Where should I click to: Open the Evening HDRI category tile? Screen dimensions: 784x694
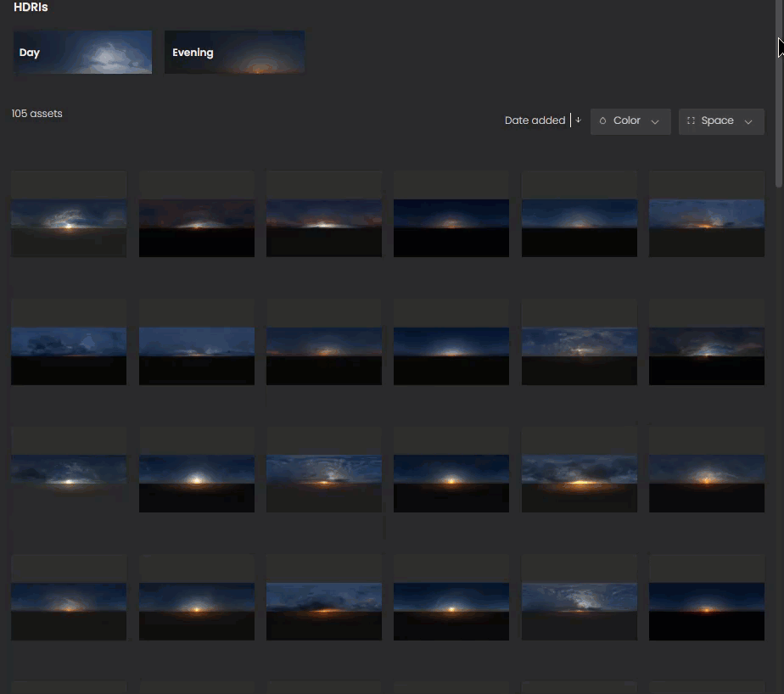tap(234, 53)
